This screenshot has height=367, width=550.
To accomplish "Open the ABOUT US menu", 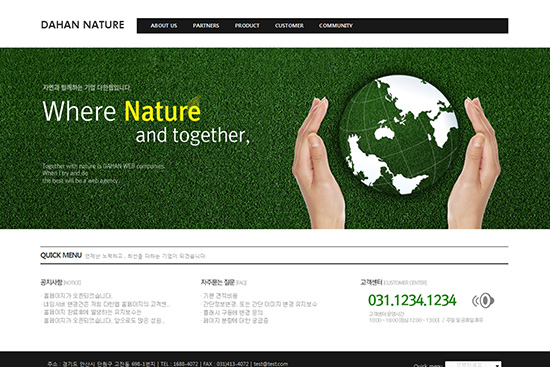I will tap(164, 26).
